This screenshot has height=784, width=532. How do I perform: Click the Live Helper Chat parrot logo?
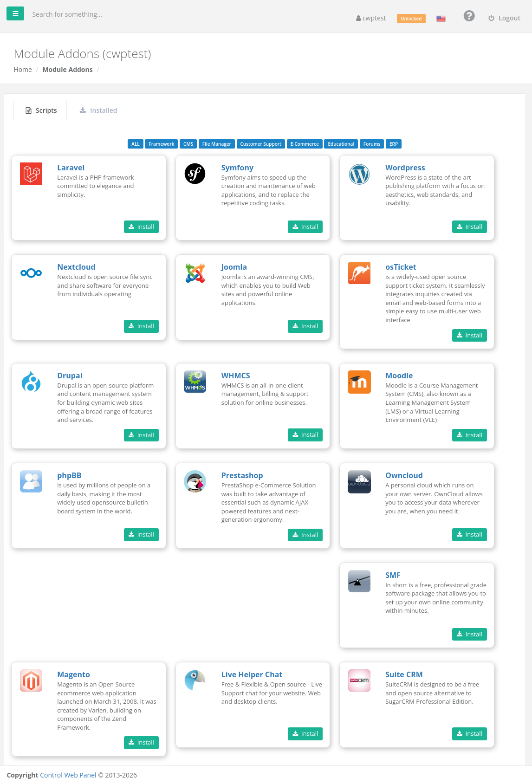195,680
